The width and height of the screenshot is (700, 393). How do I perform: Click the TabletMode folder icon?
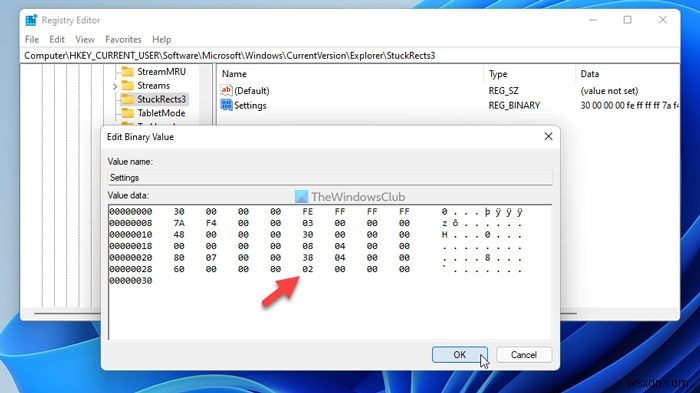128,113
